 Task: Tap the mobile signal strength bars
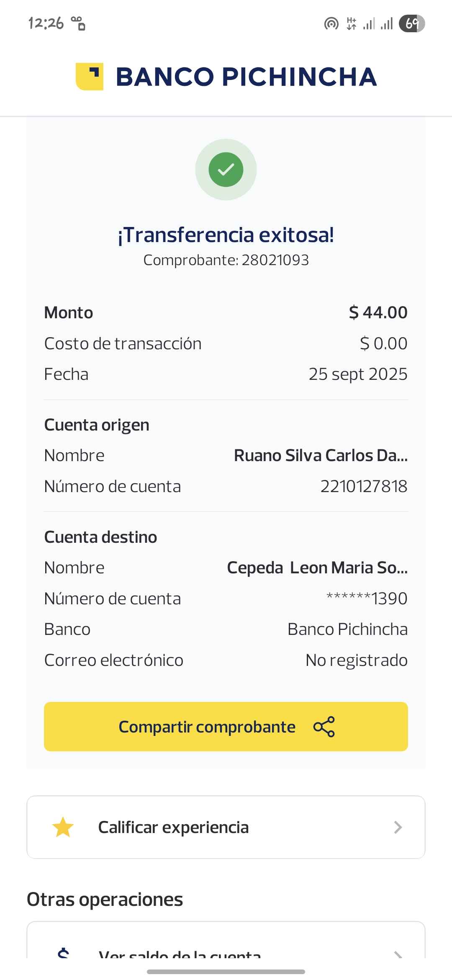tap(378, 23)
